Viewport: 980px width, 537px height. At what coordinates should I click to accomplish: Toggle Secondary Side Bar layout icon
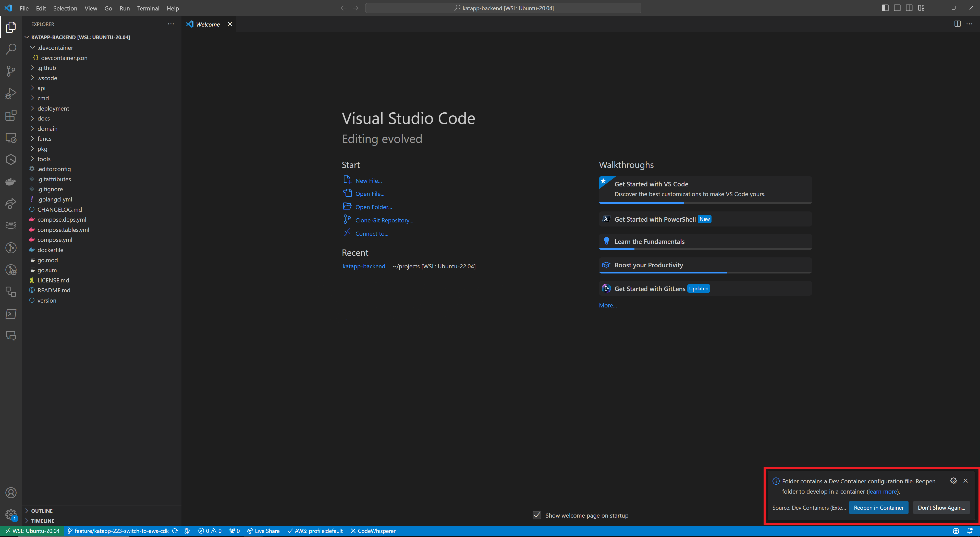(x=909, y=8)
